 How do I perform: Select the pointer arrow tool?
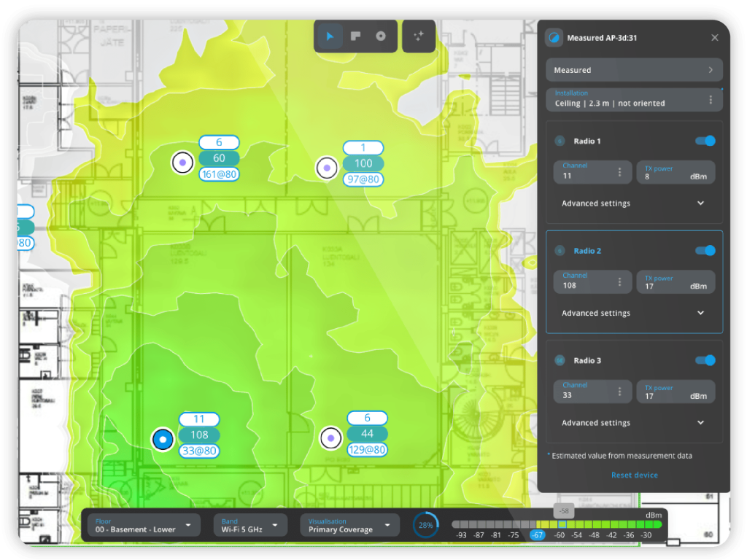pos(330,36)
